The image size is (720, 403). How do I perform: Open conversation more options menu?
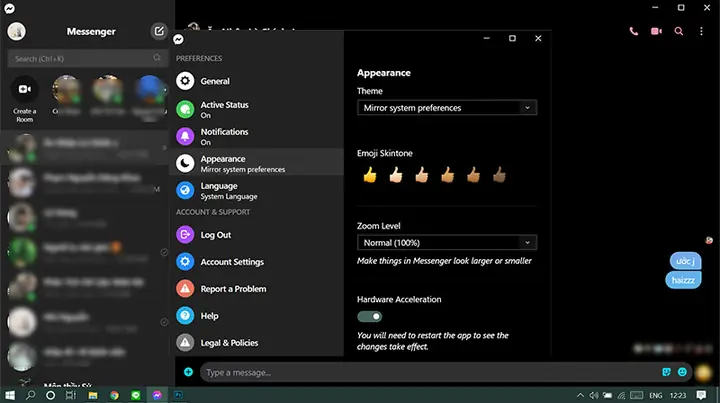[701, 31]
